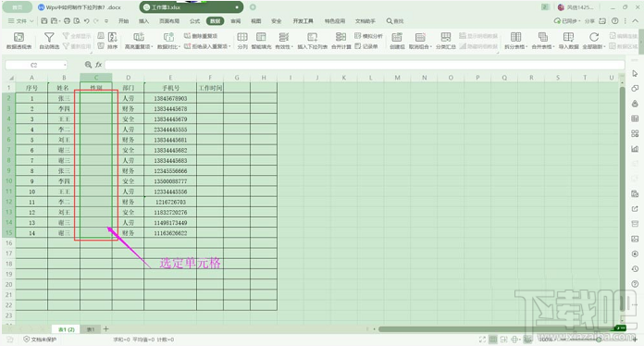The image size is (644, 346).
Task: Add a new document tab with plus
Action: click(x=253, y=7)
